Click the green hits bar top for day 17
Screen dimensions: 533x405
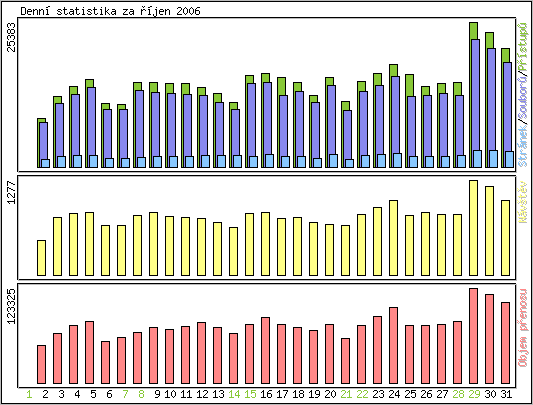[x=281, y=86]
